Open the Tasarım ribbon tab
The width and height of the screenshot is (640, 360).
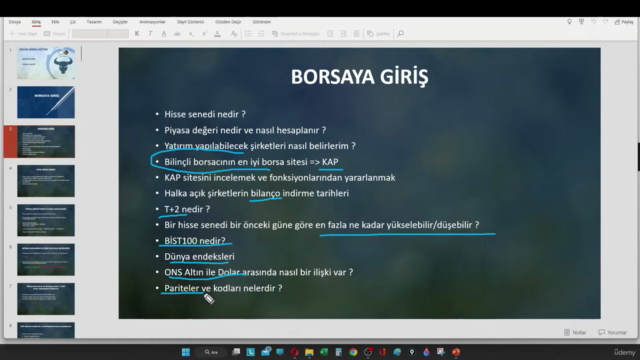(94, 22)
